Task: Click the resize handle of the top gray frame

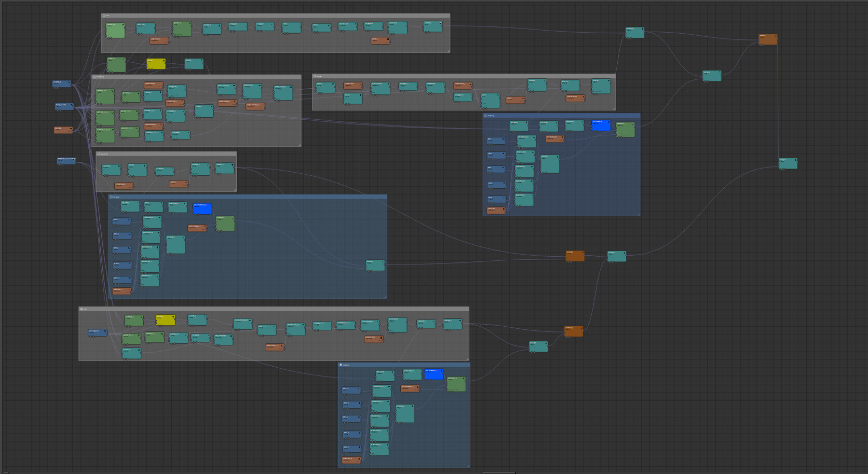Action: point(448,51)
